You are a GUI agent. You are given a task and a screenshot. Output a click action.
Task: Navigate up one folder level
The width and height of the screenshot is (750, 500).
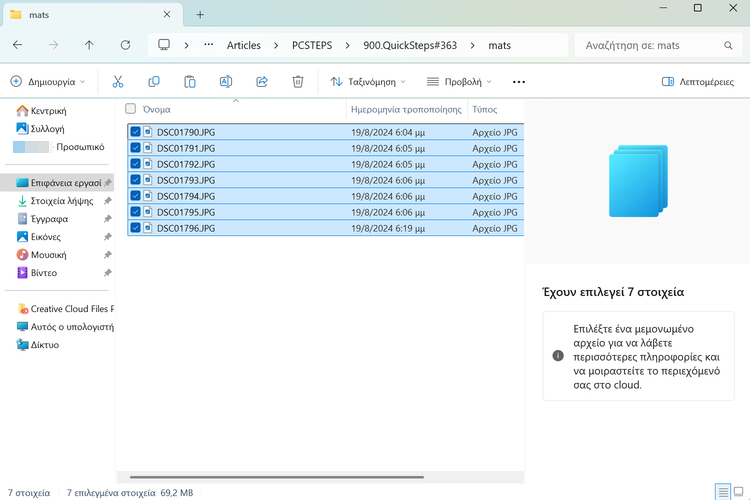(89, 45)
